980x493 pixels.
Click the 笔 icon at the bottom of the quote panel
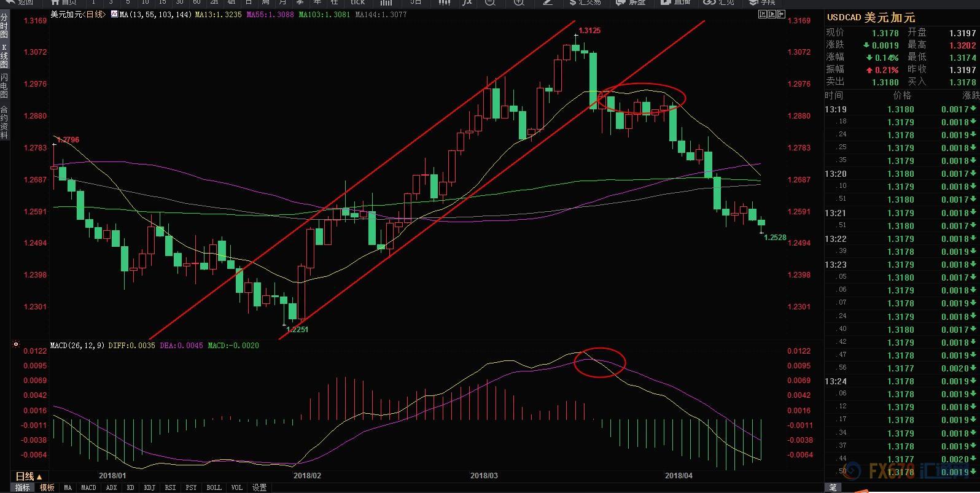833,487
